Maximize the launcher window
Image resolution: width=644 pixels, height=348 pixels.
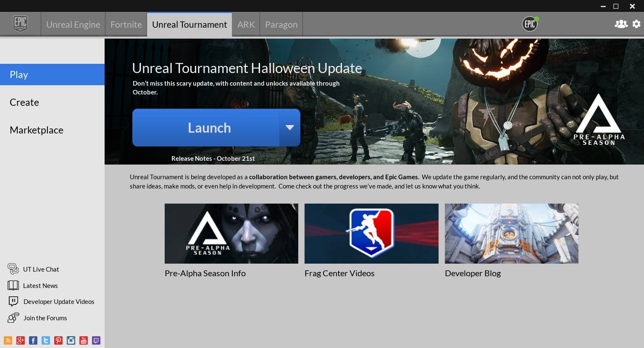[x=616, y=6]
